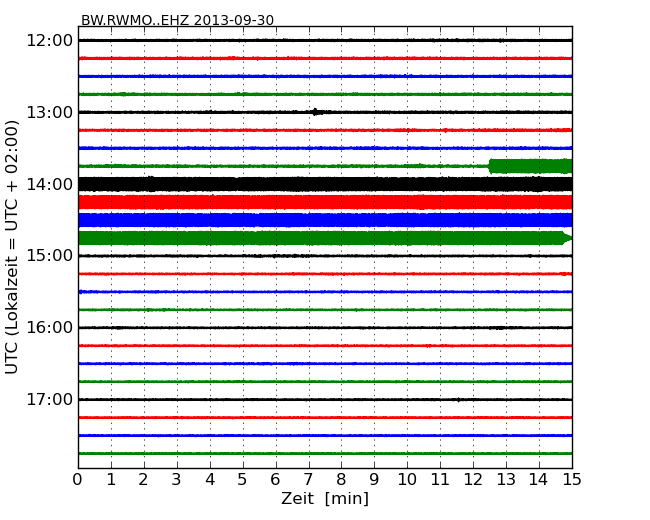Click the thick red trace below 14:00
This screenshot has height=520, width=650.
click(325, 202)
